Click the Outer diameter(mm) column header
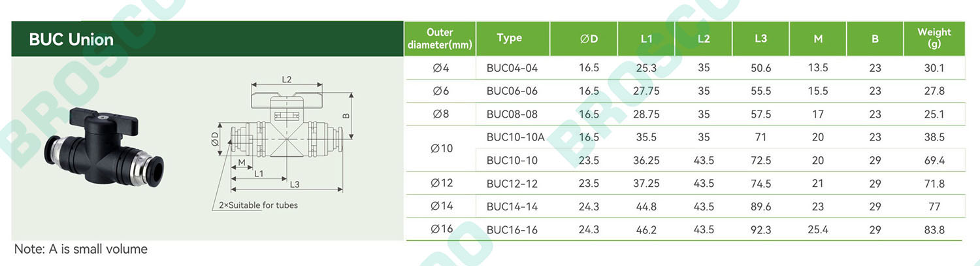Screen dimensions: 980x266 click(x=440, y=39)
